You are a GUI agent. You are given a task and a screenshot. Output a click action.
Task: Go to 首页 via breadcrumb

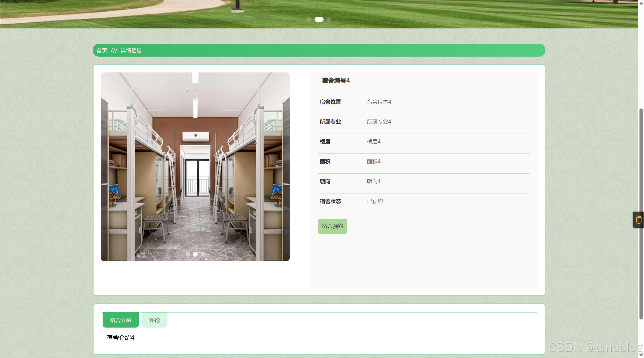click(x=102, y=51)
